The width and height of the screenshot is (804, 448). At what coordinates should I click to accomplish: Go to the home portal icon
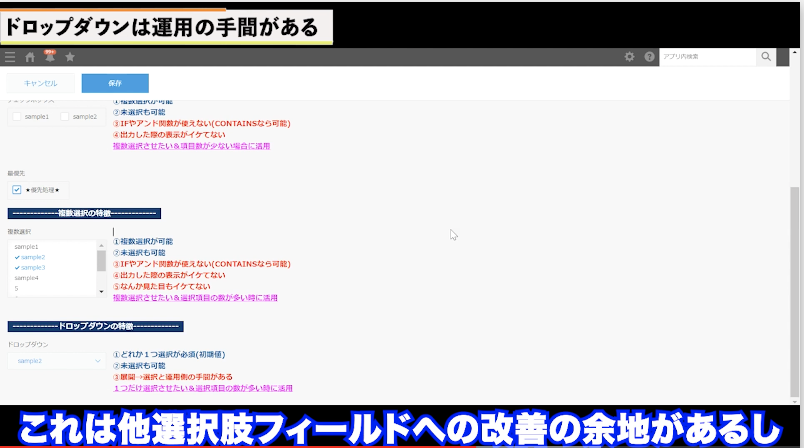coord(30,57)
